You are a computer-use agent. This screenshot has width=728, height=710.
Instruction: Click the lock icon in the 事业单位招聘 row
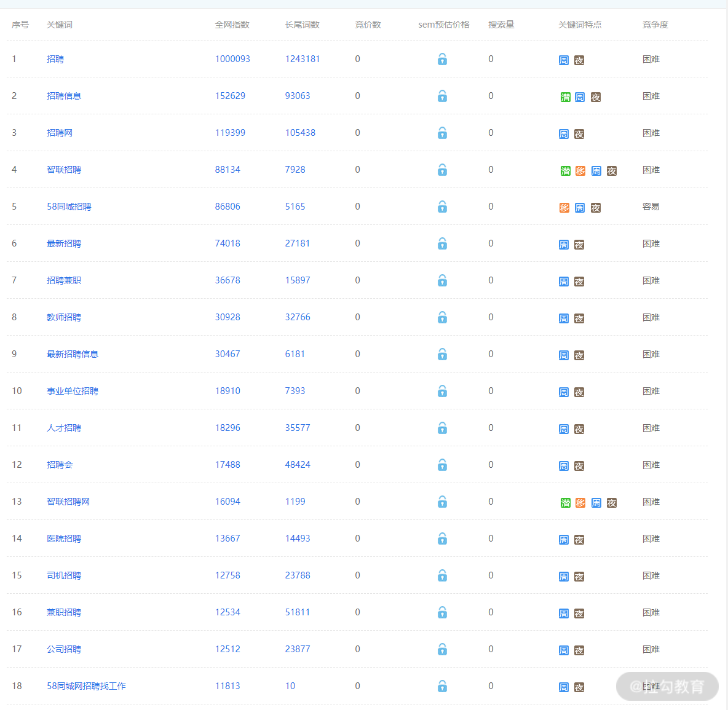pos(443,391)
